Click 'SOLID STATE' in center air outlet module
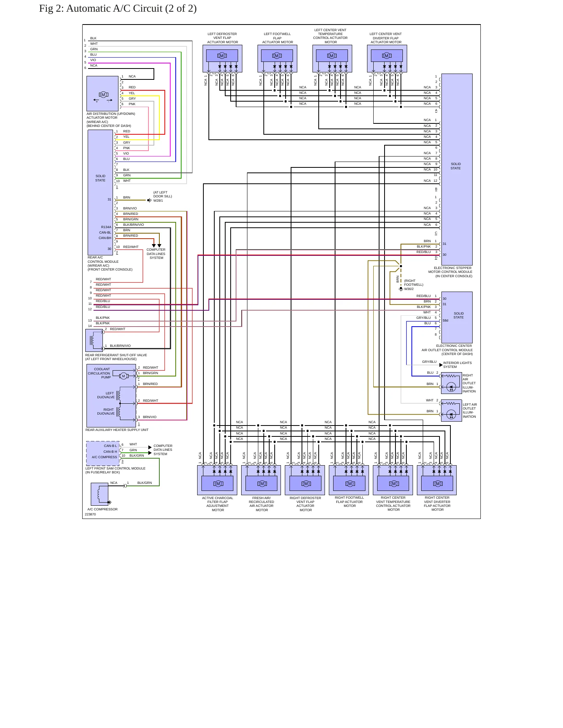The image size is (563, 728). 459,315
